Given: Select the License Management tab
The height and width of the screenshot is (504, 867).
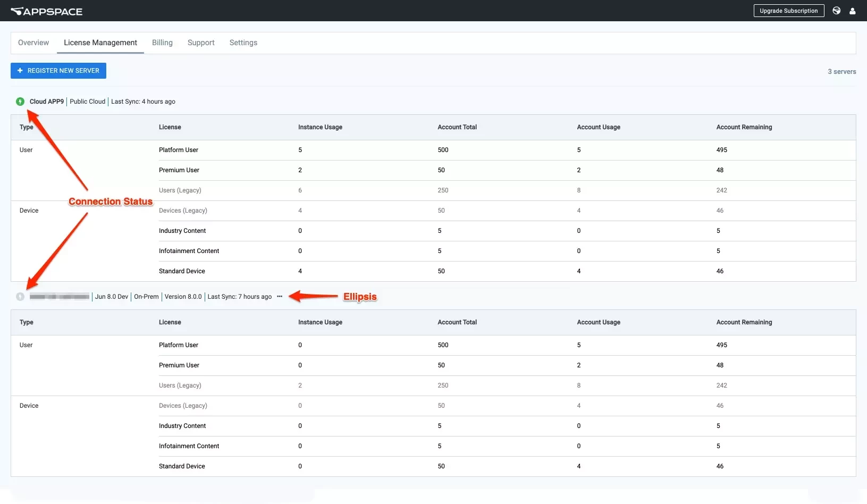Looking at the screenshot, I should click(100, 43).
